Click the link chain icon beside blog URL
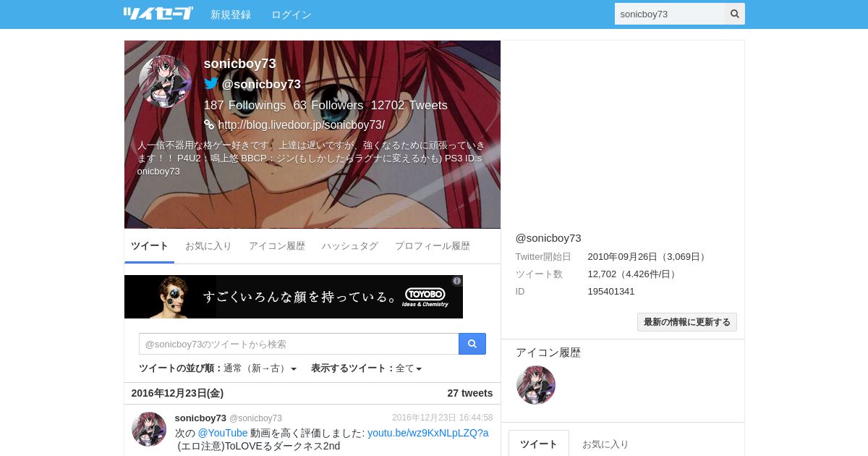Viewport: 868px width, 456px height. coord(209,124)
